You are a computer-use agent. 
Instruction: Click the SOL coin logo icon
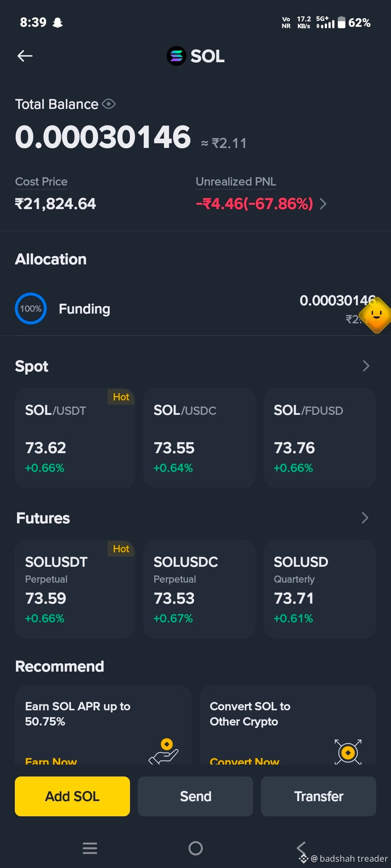176,56
